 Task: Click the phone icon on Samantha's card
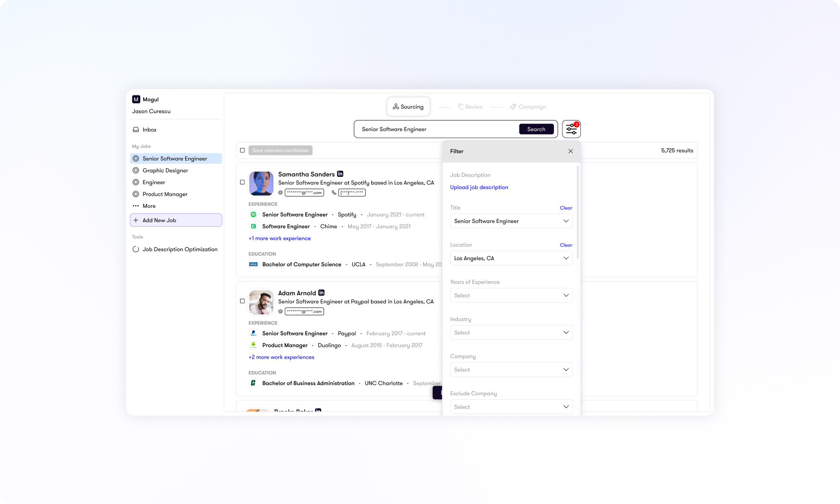[x=333, y=192]
